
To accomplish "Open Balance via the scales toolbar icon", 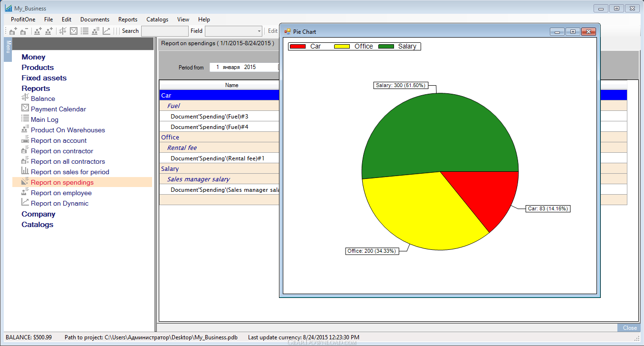I will pyautogui.click(x=63, y=31).
